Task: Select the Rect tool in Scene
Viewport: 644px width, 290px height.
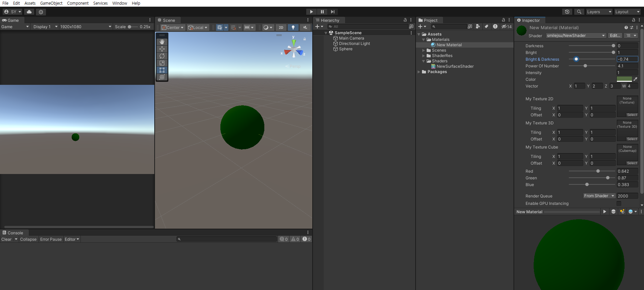Action: (x=162, y=70)
